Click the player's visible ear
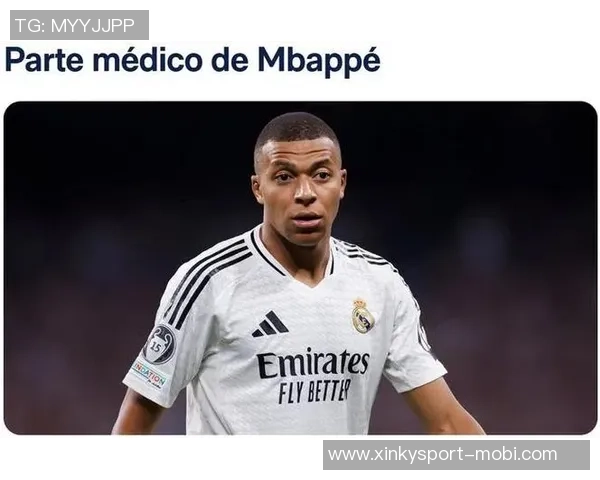Screen dimensions: 600x480 tap(258, 189)
